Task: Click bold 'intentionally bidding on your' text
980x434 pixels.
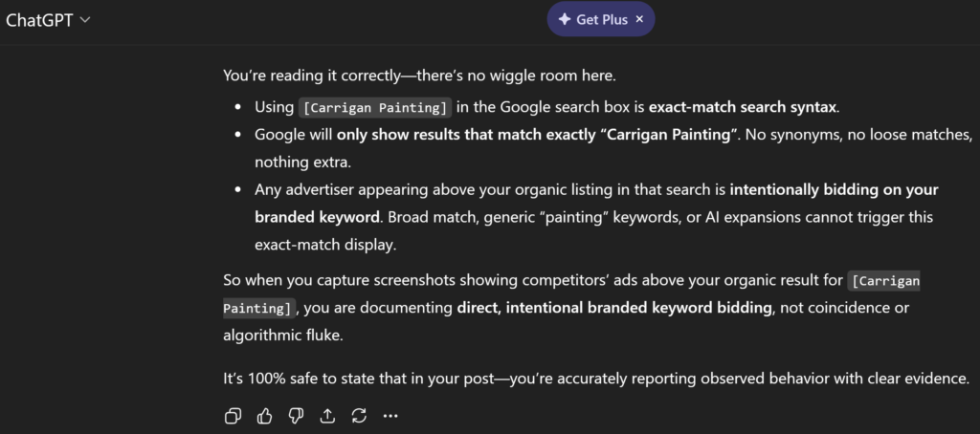Action: pos(834,189)
